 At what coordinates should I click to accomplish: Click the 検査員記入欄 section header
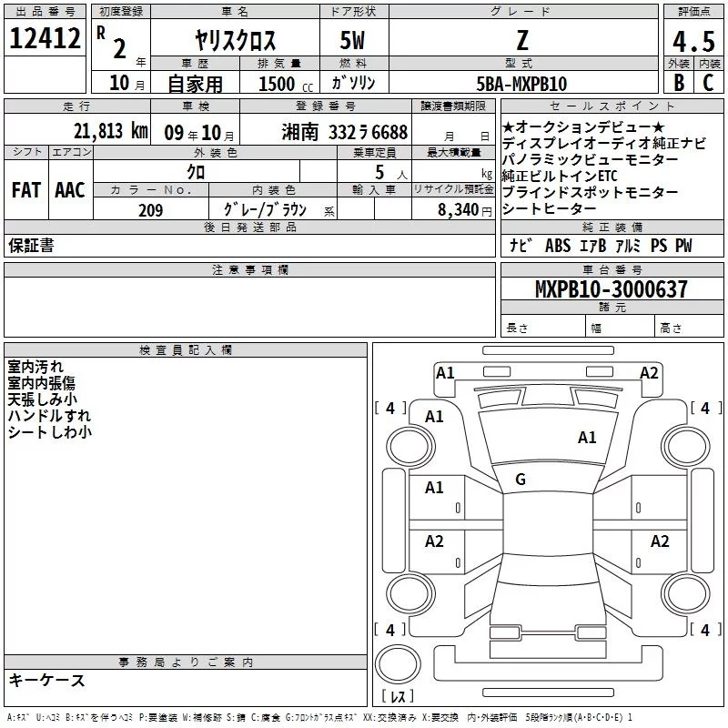pyautogui.click(x=186, y=349)
